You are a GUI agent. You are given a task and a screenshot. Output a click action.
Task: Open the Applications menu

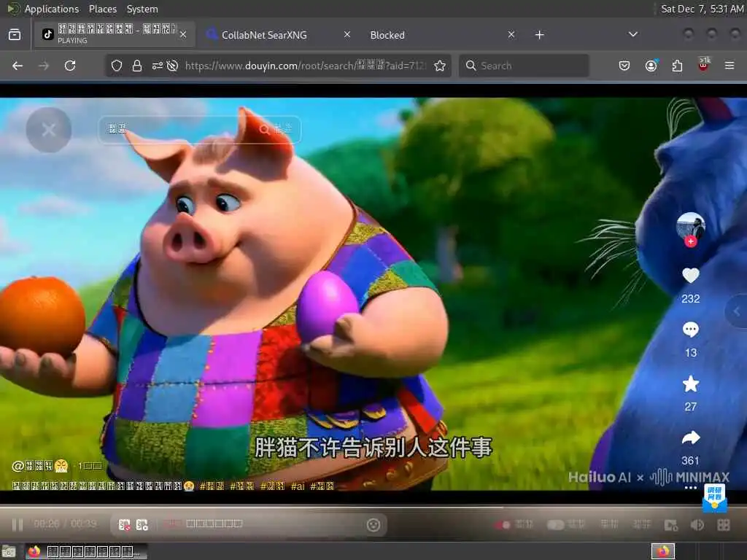pos(52,9)
